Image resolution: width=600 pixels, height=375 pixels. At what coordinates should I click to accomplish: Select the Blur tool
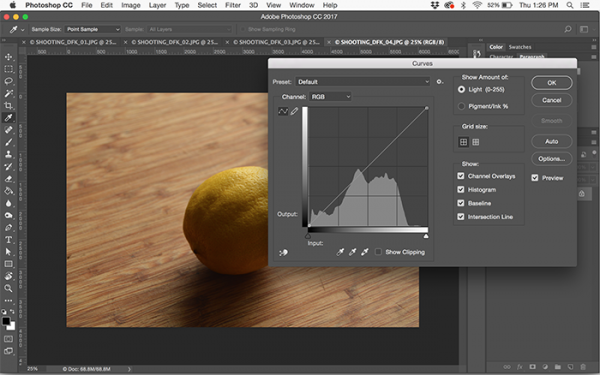pyautogui.click(x=8, y=203)
